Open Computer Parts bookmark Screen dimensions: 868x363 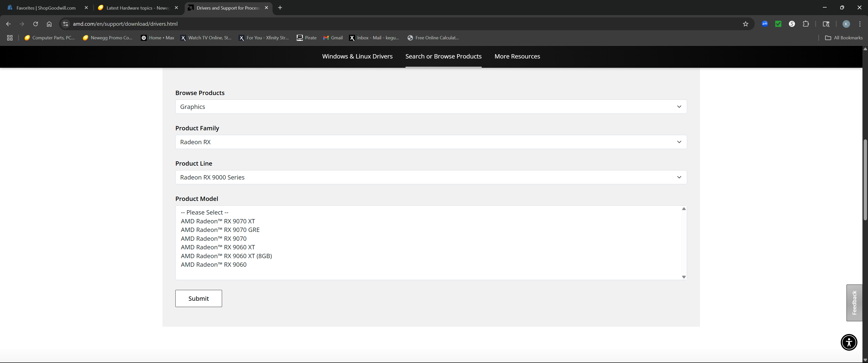[x=49, y=38]
